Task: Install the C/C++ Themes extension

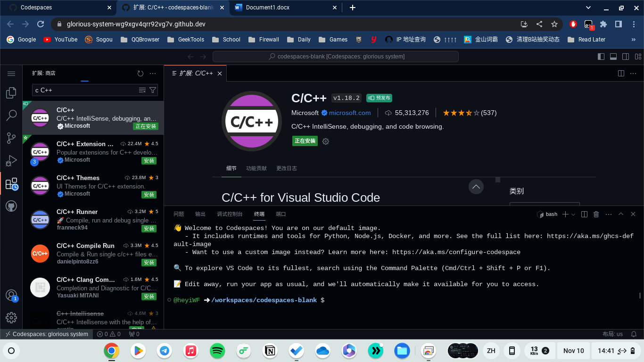Action: (149, 195)
